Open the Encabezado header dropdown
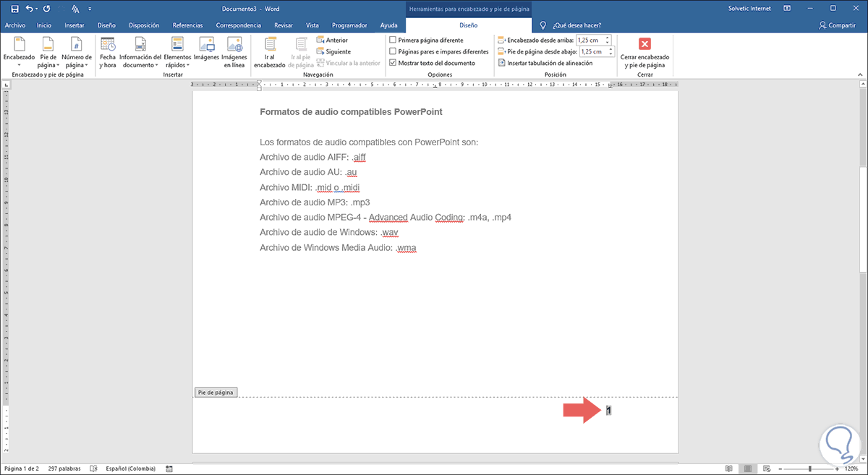 click(19, 51)
